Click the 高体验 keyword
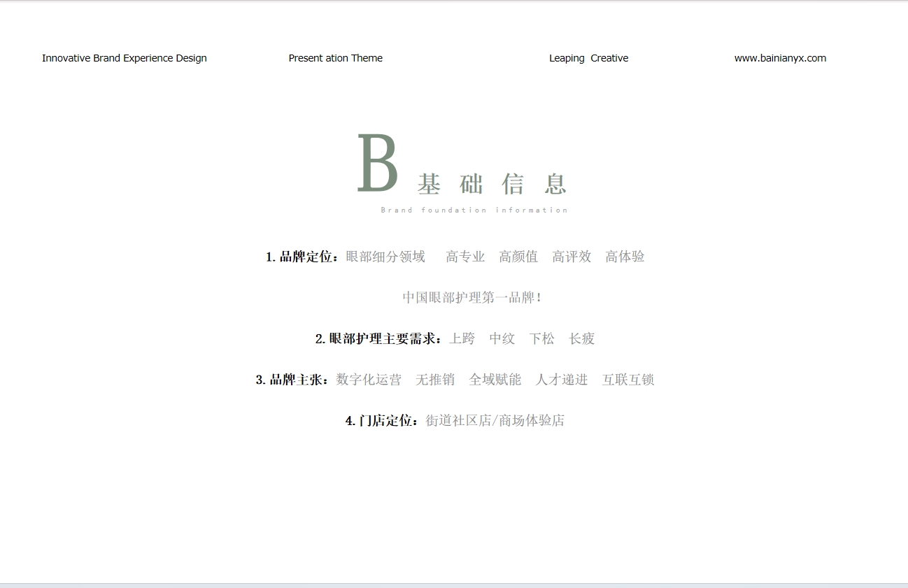Image resolution: width=908 pixels, height=588 pixels. [625, 257]
